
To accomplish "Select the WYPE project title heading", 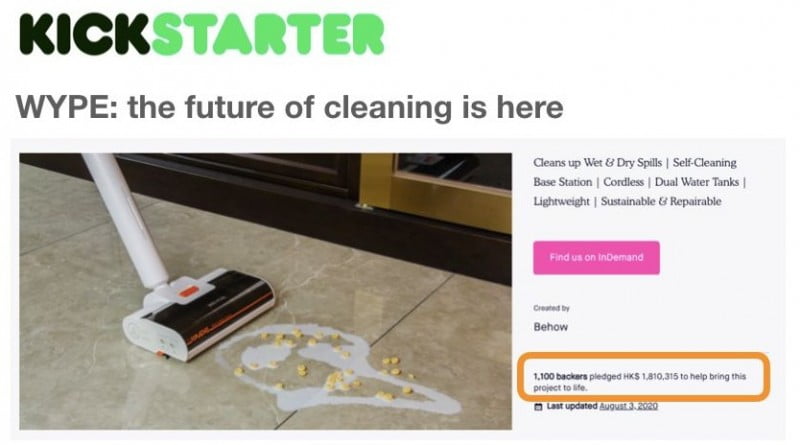I will (289, 107).
